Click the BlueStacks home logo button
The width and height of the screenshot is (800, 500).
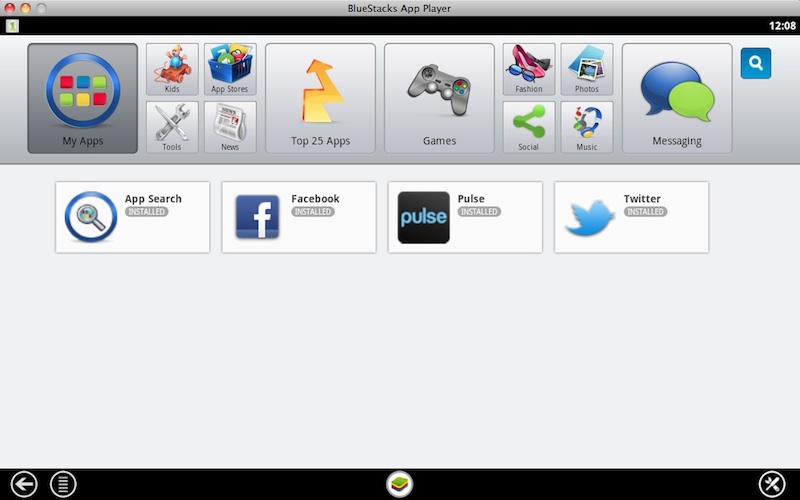[x=400, y=484]
